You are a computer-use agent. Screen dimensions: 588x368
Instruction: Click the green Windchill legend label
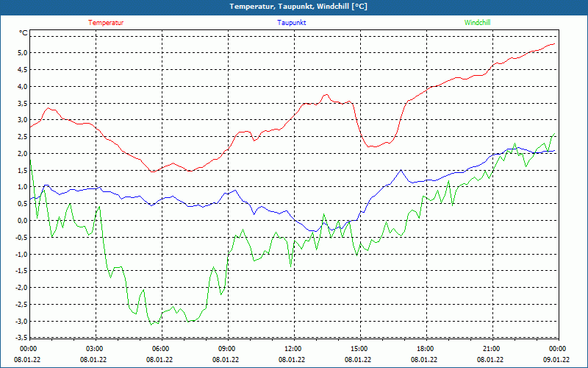477,23
